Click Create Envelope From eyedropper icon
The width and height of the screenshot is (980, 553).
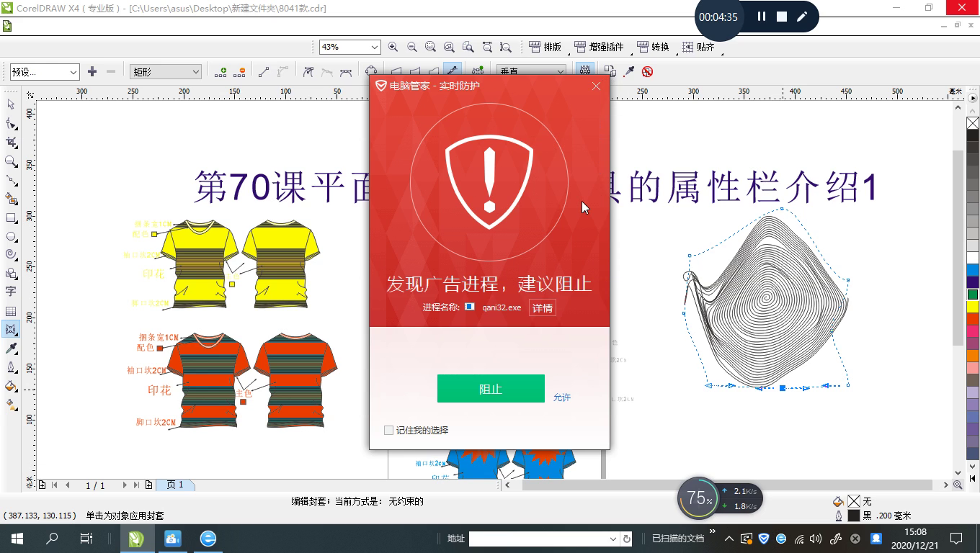point(628,71)
